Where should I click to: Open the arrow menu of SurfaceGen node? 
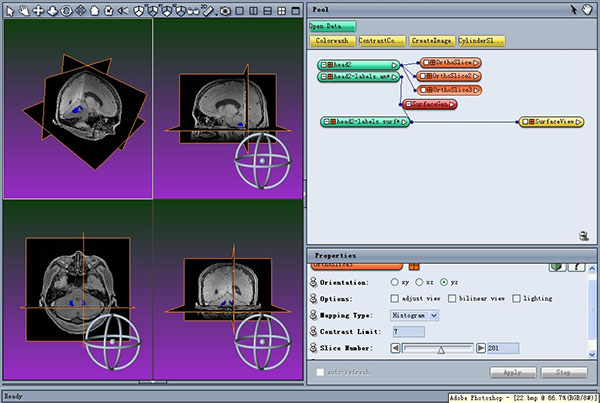(452, 104)
